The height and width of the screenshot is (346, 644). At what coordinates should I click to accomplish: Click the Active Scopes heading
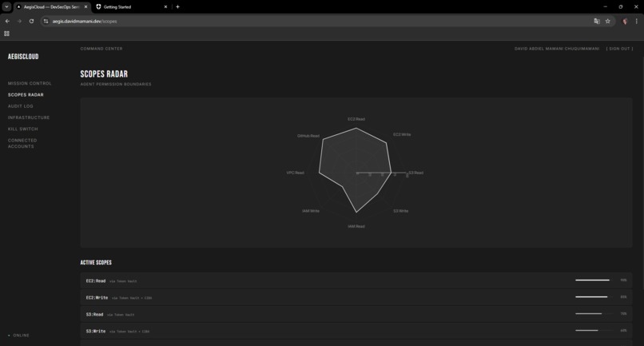tap(96, 262)
